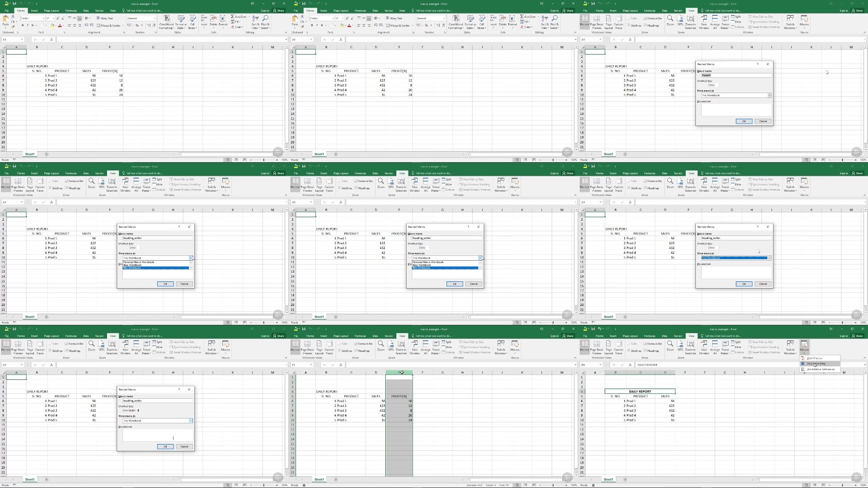Image resolution: width=868 pixels, height=488 pixels.
Task: Open Store macro in dropdown in Ctrl+Shift+ dialog
Action: pyautogui.click(x=190, y=420)
